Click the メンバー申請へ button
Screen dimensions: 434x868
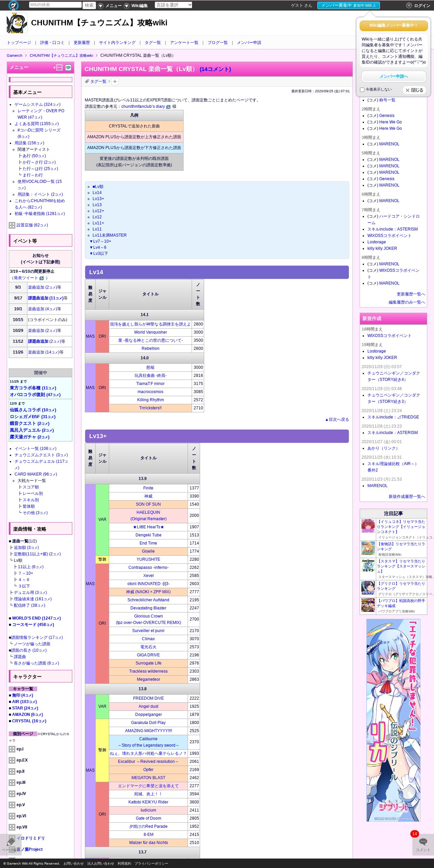(393, 76)
